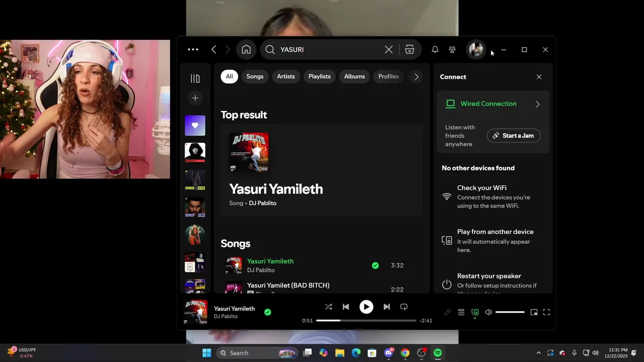Click Restart your speaker help item

click(493, 284)
